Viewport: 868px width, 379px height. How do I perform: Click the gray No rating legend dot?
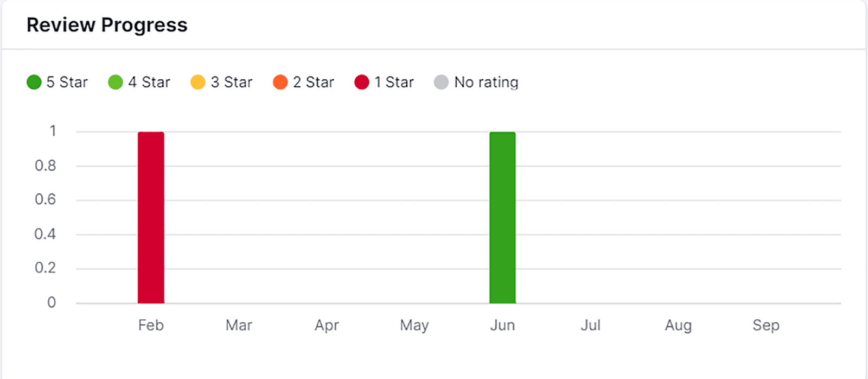[x=442, y=83]
